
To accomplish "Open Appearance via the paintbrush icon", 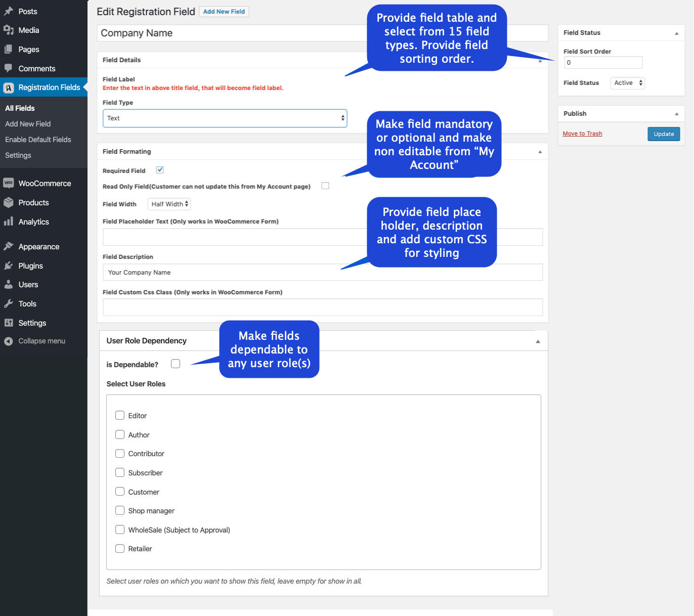I will (9, 246).
